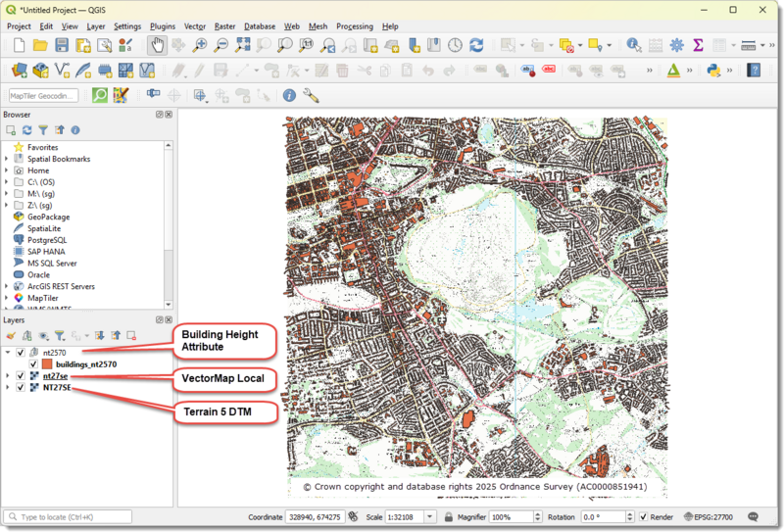Open the Vector menu
784x532 pixels.
pyautogui.click(x=194, y=26)
